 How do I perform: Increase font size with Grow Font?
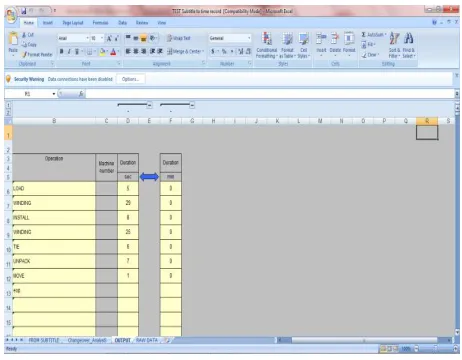(109, 38)
